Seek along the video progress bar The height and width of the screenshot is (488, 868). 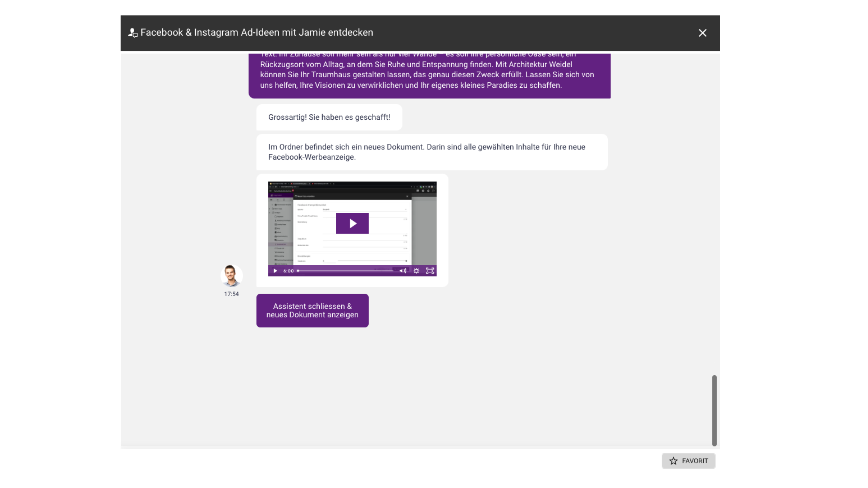(345, 271)
